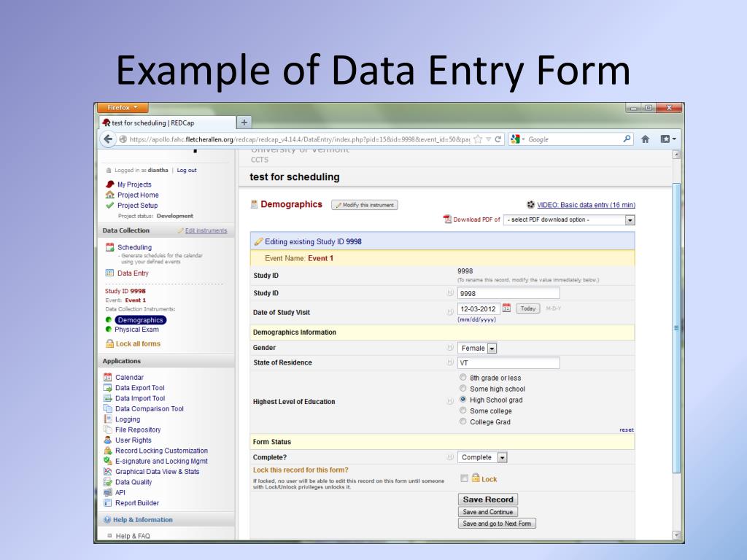
Task: Switch to 'test for scheduling | REDCap' tab
Action: [167, 122]
